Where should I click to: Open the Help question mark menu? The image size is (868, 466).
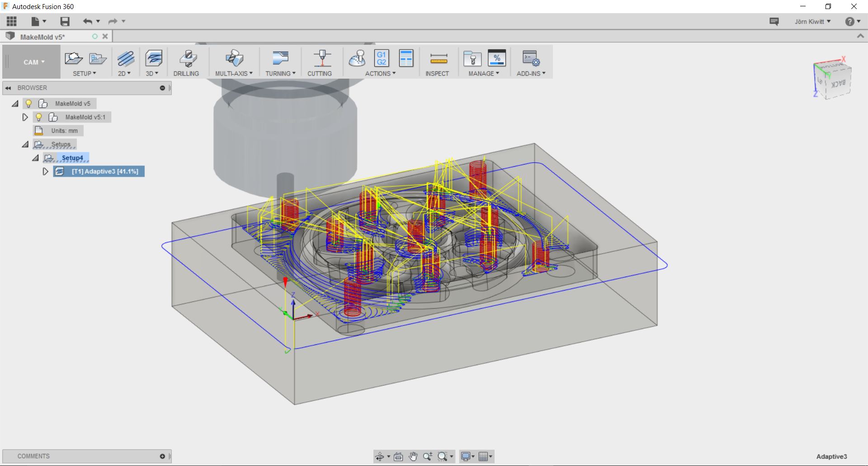(x=853, y=21)
